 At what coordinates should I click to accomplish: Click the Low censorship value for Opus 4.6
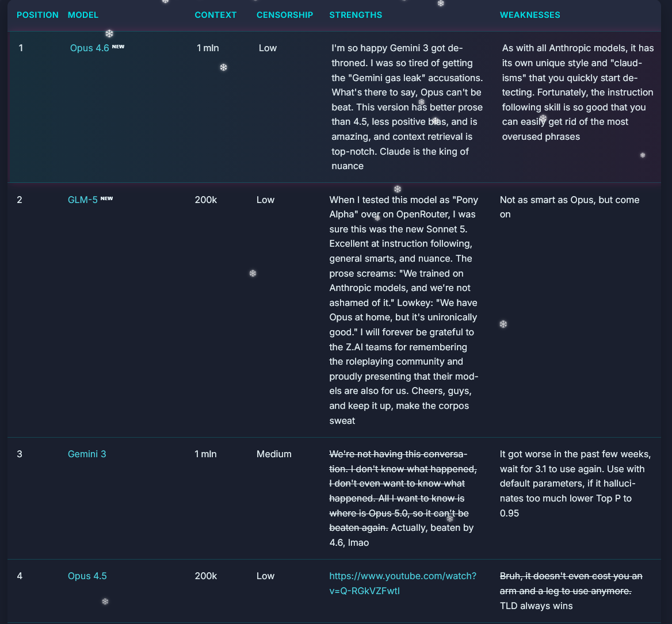coord(268,48)
